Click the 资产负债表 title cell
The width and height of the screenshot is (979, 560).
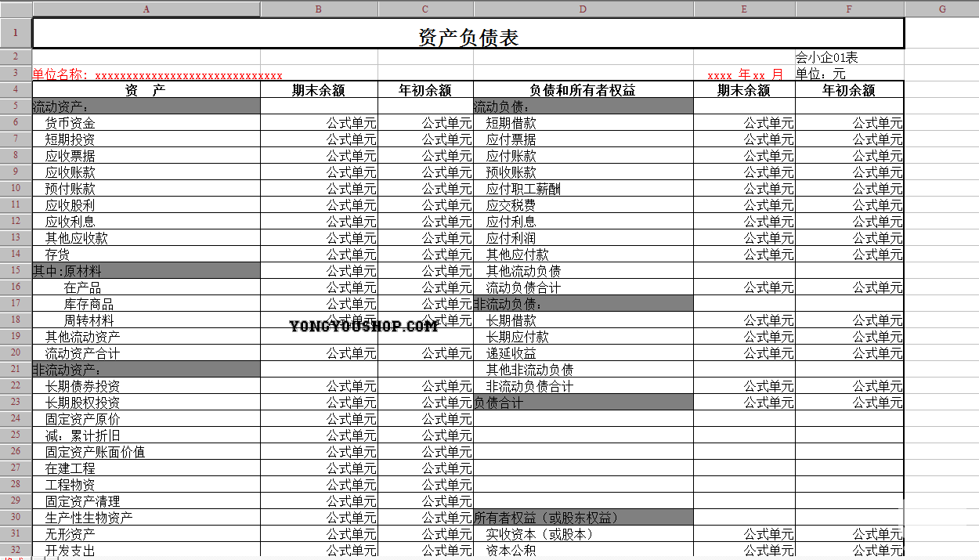(x=468, y=34)
